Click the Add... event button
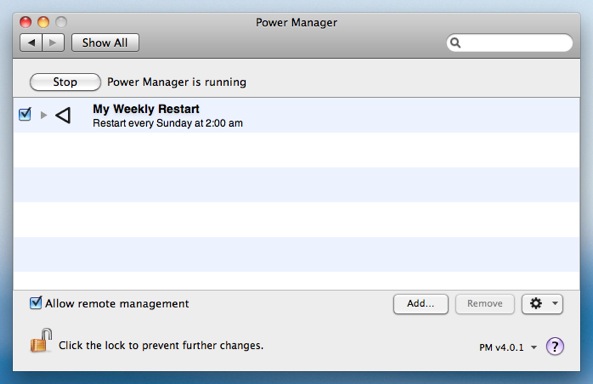This screenshot has height=384, width=593. (421, 304)
